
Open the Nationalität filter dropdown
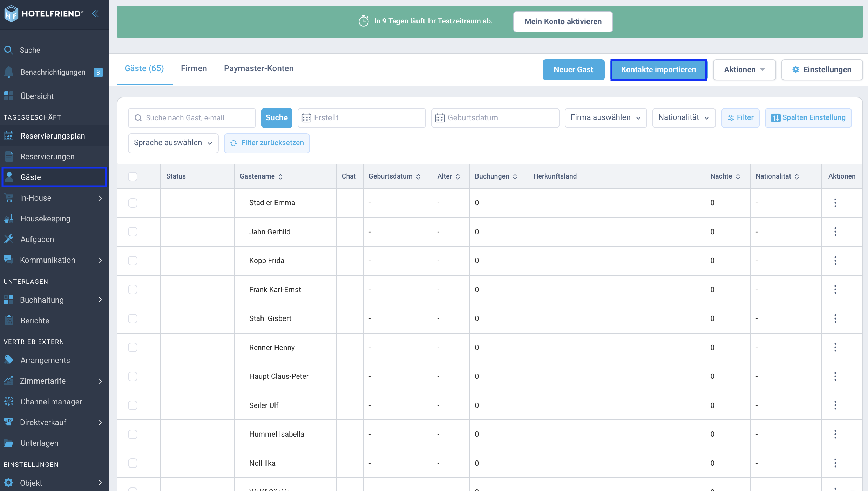[684, 118]
